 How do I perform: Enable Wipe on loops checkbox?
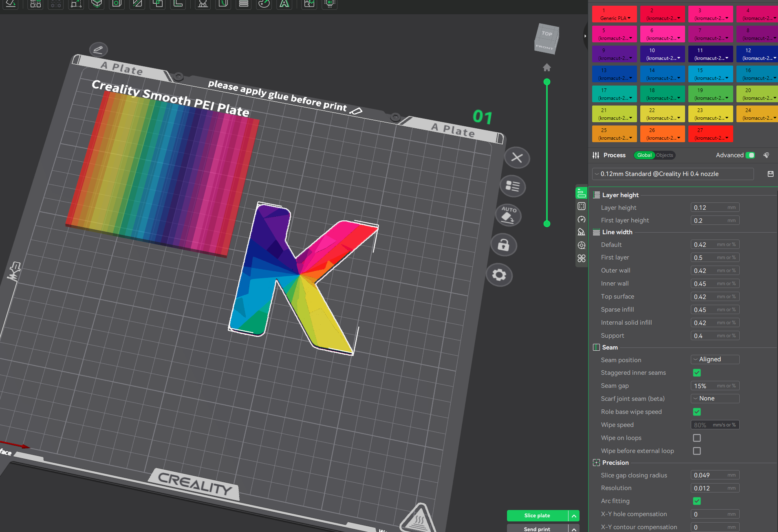(697, 438)
